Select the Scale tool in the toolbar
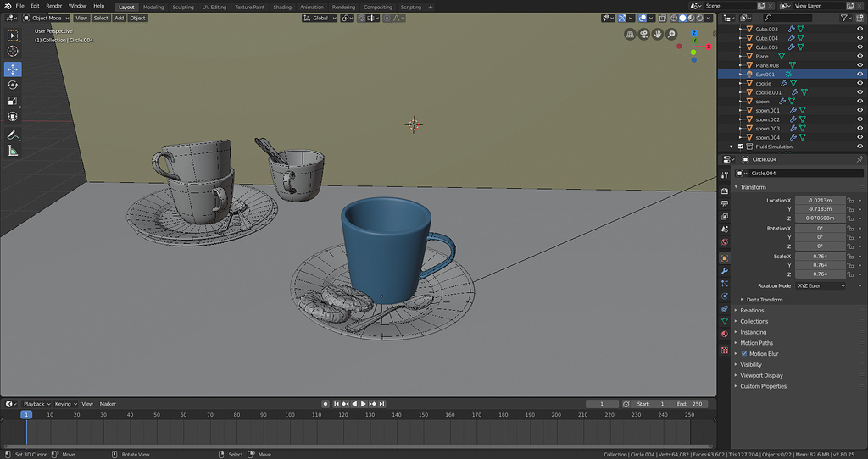The width and height of the screenshot is (868, 459). point(12,102)
